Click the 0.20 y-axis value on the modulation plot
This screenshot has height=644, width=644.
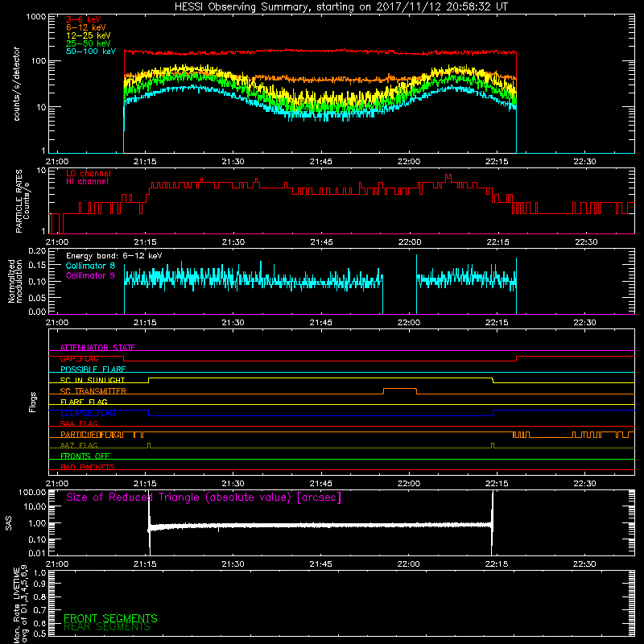pos(37,251)
